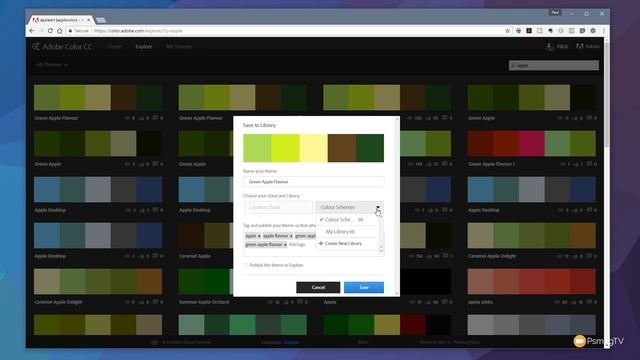Click the Cancel button
Image resolution: width=640 pixels, height=360 pixels.
(x=318, y=287)
